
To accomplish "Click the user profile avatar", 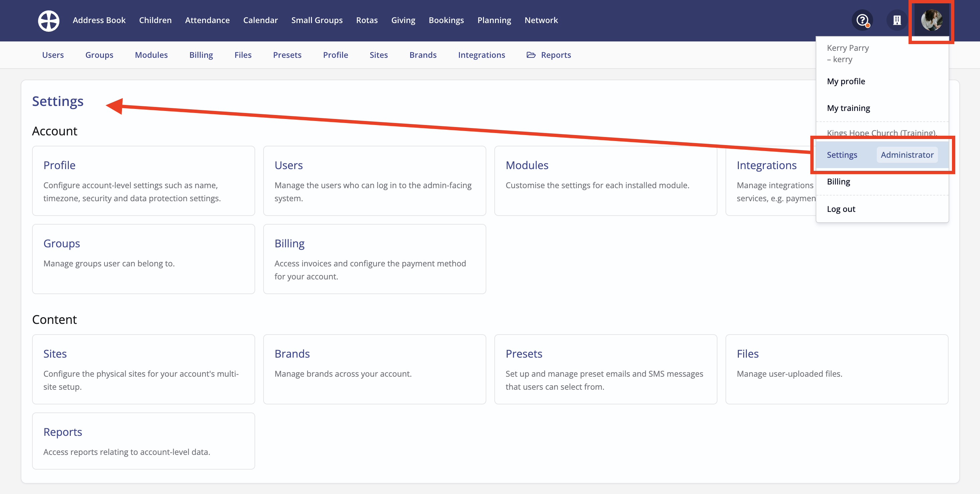I will pyautogui.click(x=931, y=20).
